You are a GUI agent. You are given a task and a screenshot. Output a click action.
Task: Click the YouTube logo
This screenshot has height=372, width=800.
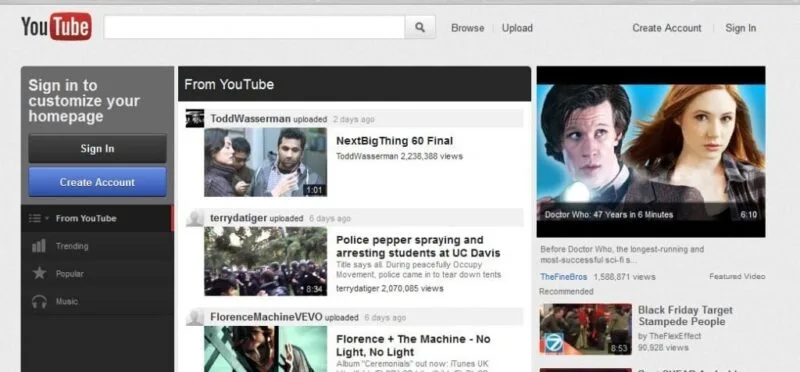56,27
